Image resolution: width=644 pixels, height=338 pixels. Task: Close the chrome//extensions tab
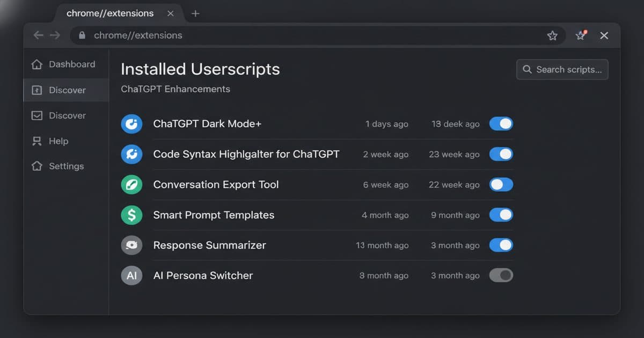pos(171,13)
